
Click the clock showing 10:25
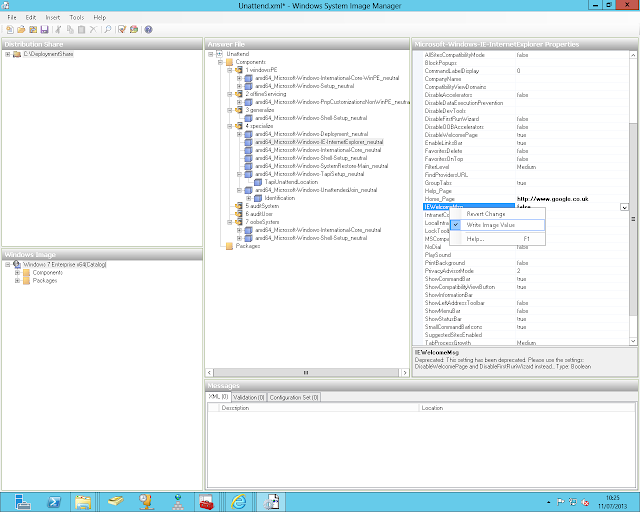[612, 498]
